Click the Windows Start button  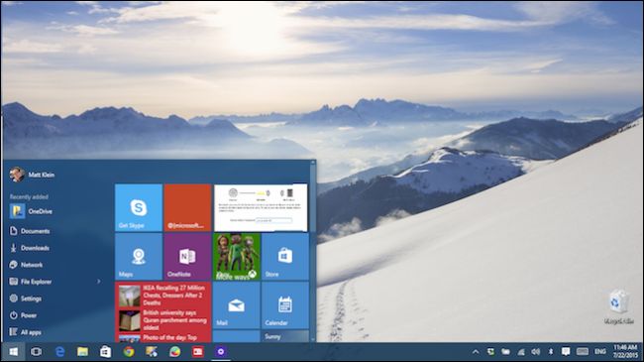[13, 352]
